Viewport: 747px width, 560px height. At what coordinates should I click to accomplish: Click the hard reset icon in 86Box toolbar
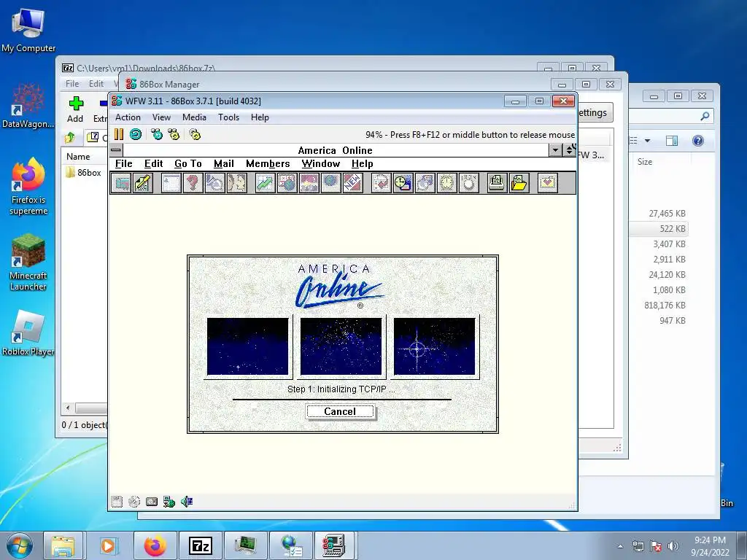(136, 135)
